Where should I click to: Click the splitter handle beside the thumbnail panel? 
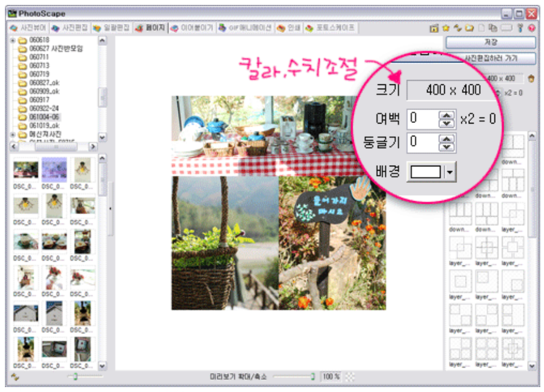tap(110, 209)
